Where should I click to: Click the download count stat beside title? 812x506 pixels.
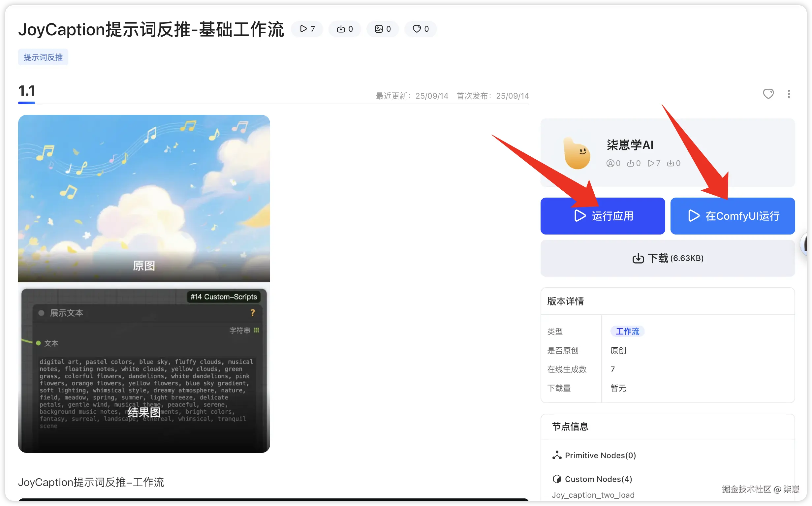345,29
